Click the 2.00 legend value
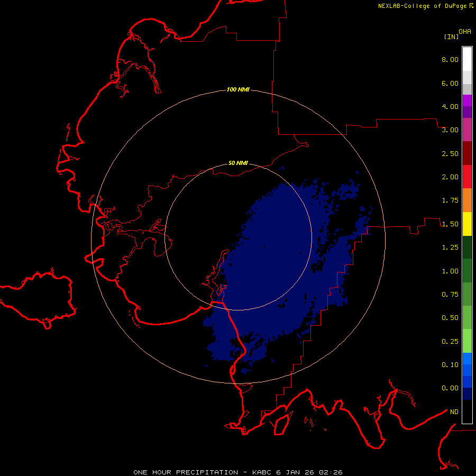476x476 pixels. pyautogui.click(x=450, y=177)
